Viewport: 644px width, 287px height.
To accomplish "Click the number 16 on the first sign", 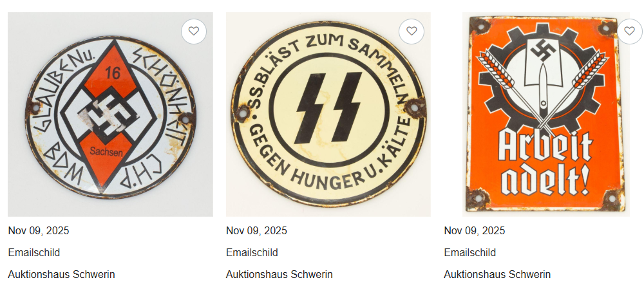I will pyautogui.click(x=112, y=74).
